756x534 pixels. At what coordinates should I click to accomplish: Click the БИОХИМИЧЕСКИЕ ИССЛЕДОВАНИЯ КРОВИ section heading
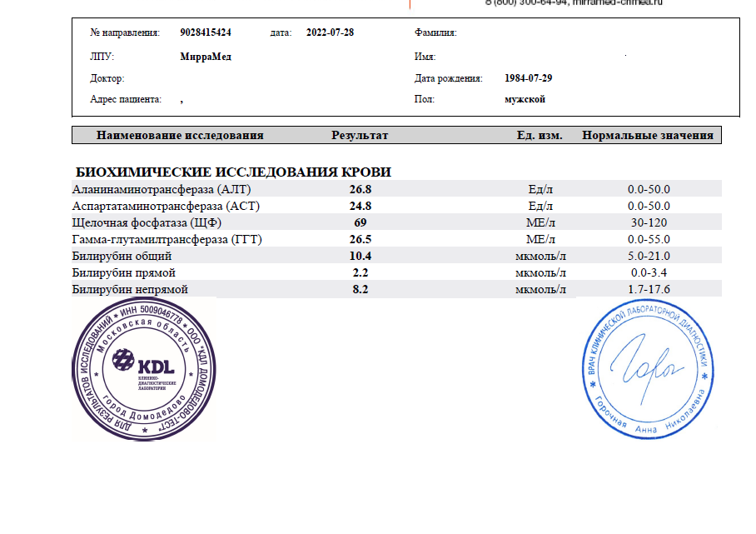234,172
